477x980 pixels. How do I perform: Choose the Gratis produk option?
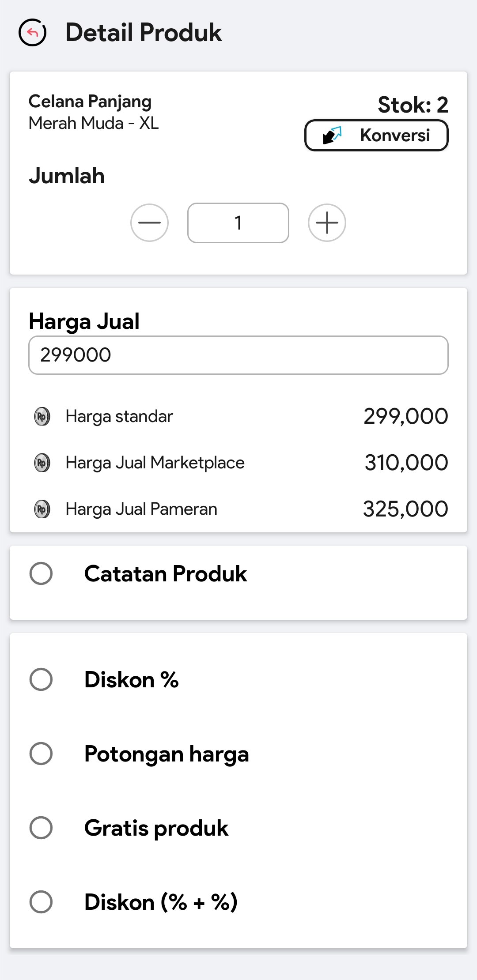click(41, 828)
